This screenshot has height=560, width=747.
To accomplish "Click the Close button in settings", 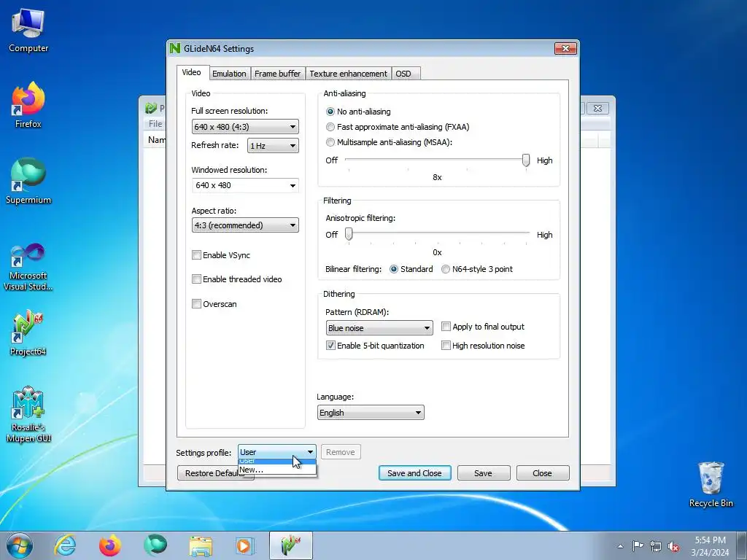I will pyautogui.click(x=542, y=472).
